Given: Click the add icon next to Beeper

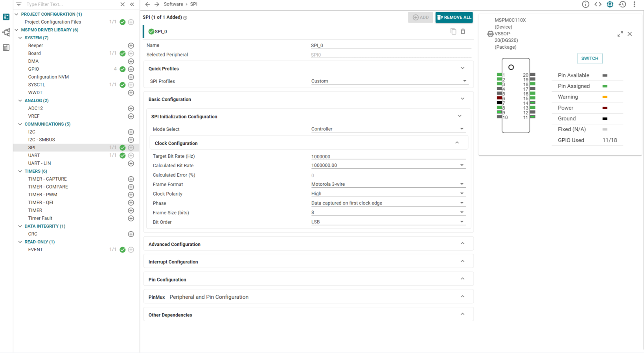Looking at the screenshot, I should [131, 46].
